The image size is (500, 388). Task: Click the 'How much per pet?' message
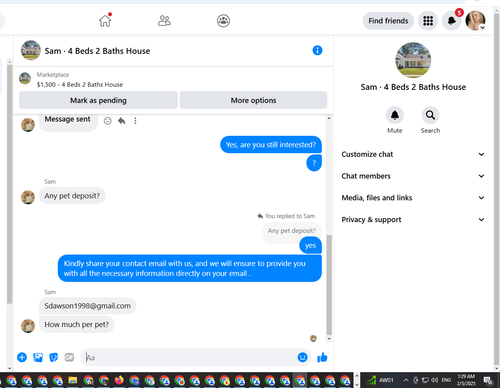[77, 324]
